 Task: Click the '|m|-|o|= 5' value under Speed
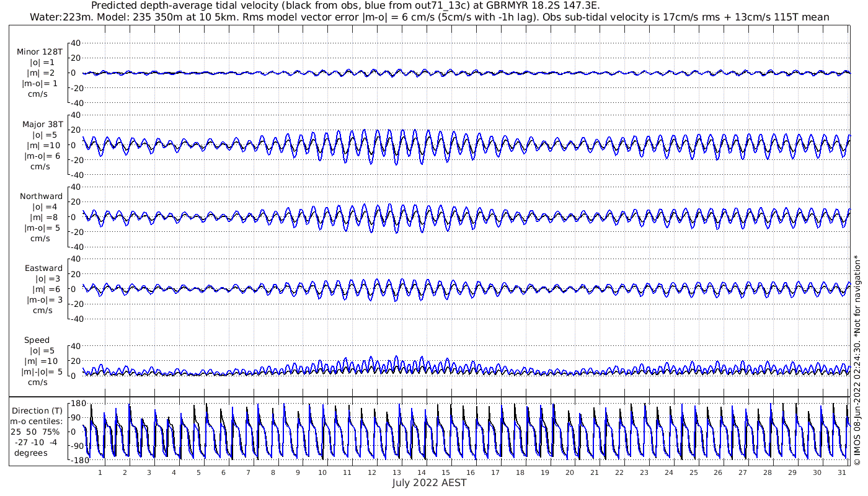42,372
